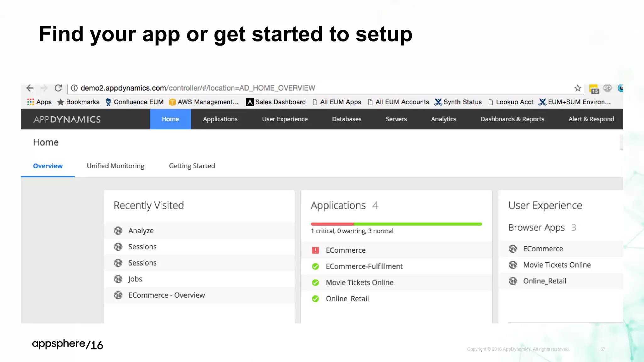Open Online_Retail in the Applications panel
Viewport: 644px width, 362px height.
(396, 299)
